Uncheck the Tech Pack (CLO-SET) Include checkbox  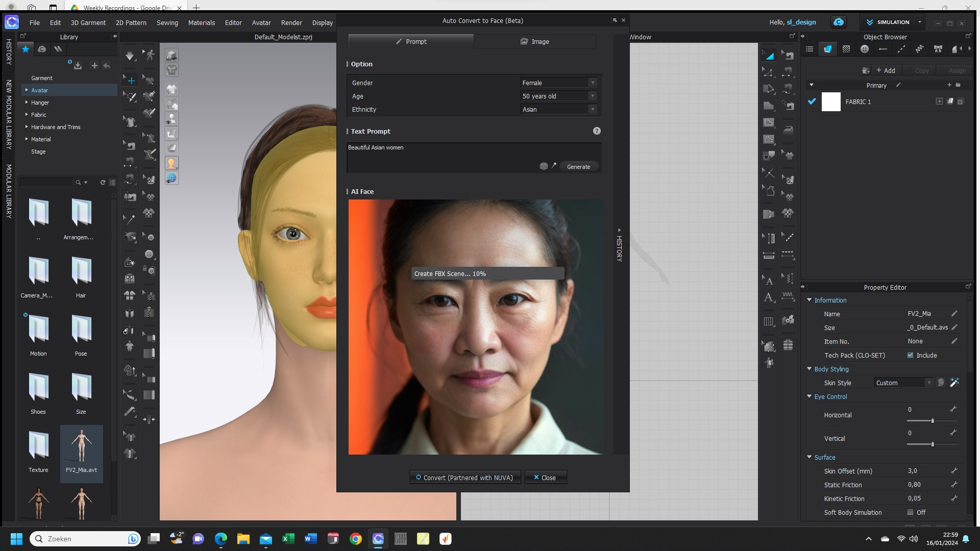(x=911, y=355)
